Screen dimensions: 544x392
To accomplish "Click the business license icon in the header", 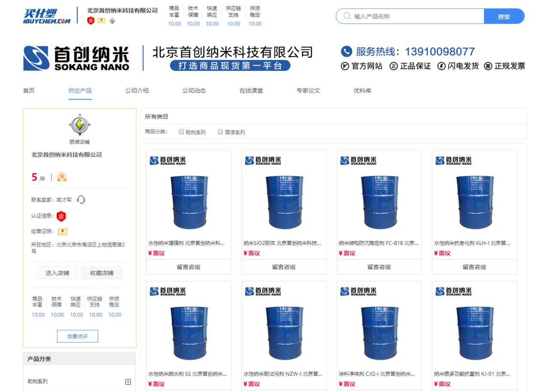I will click(101, 20).
